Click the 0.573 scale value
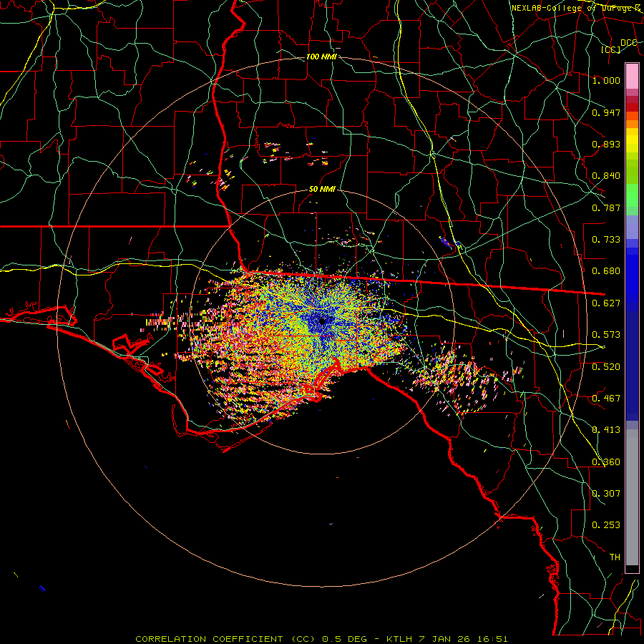Screen dimensions: 644x644 point(606,335)
